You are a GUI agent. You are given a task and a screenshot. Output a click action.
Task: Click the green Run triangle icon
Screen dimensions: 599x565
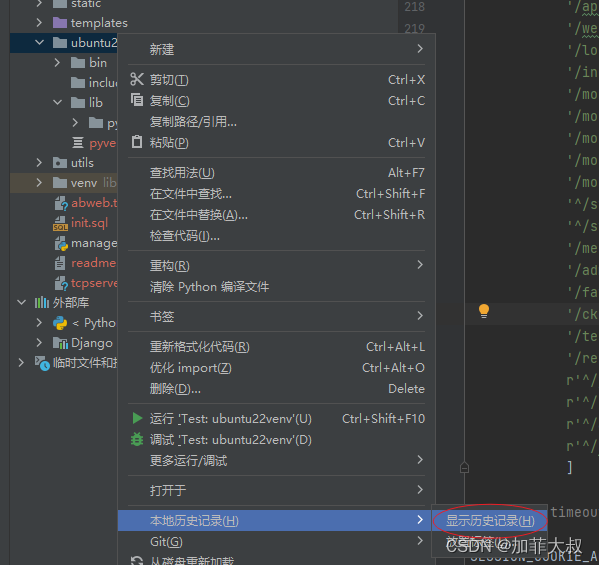click(x=137, y=418)
